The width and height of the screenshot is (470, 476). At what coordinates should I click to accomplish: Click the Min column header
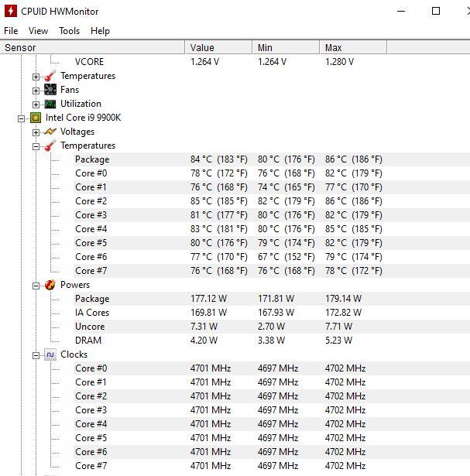[286, 48]
